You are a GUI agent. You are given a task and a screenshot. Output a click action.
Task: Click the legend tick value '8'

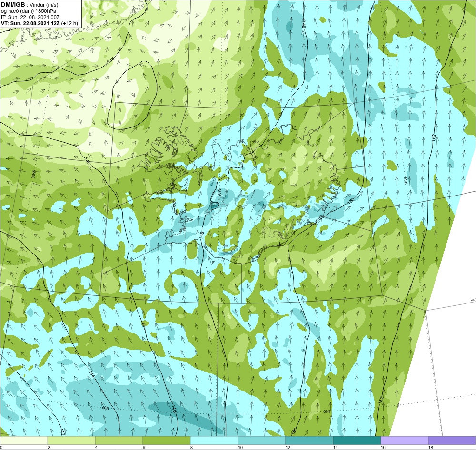(191, 447)
